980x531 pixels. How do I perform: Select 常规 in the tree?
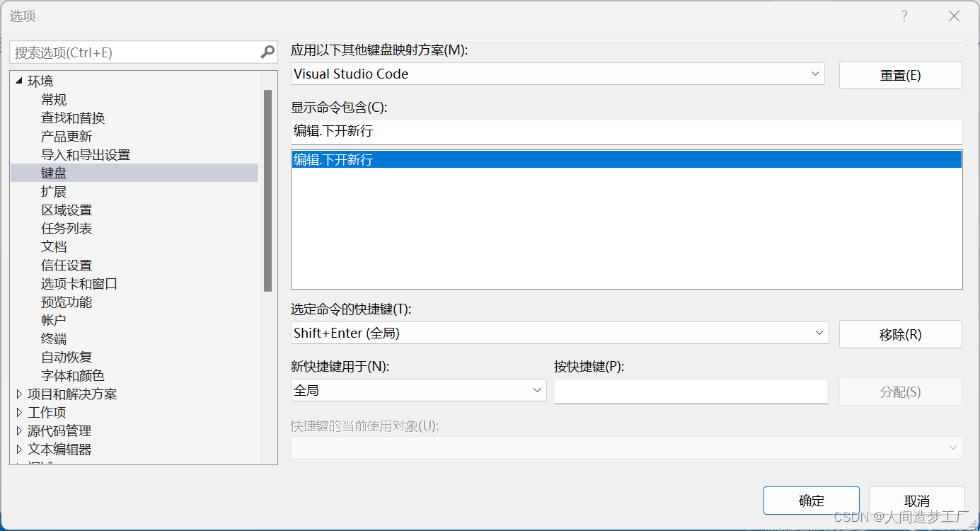click(x=54, y=100)
